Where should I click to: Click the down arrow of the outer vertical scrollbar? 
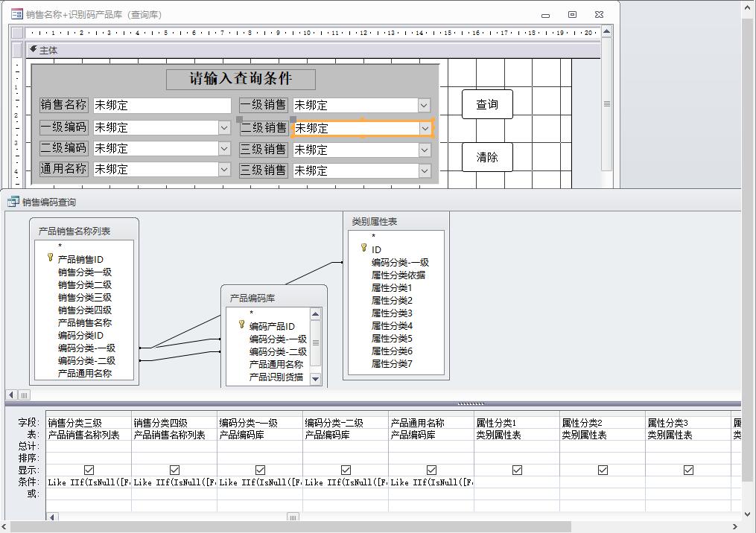pos(748,514)
